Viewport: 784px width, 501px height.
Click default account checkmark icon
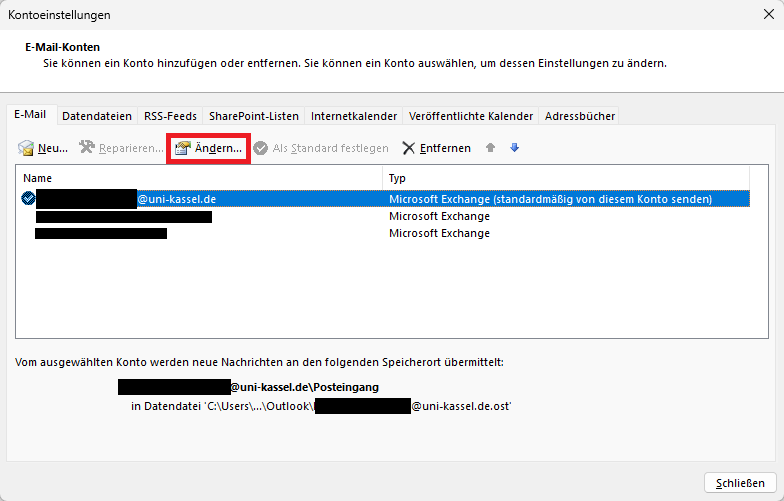click(28, 198)
